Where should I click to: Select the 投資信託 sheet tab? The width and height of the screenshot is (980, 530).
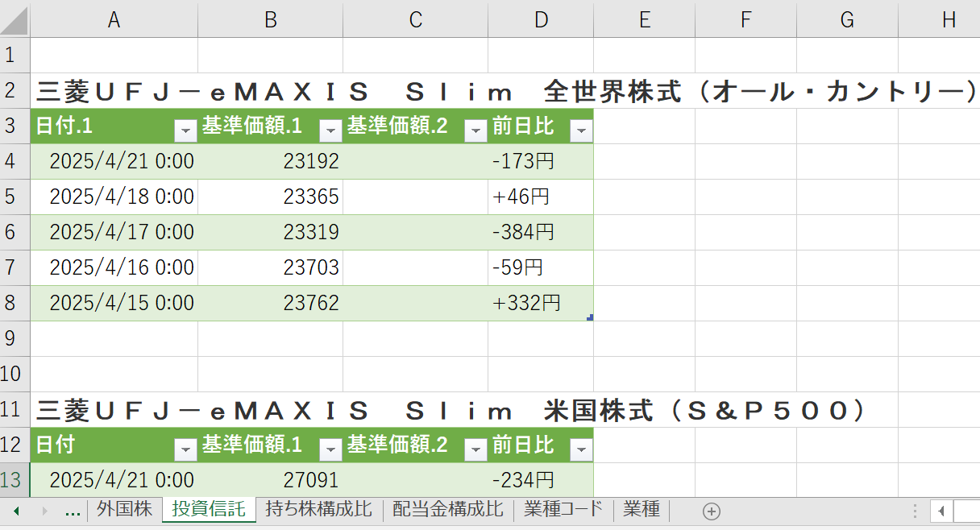click(x=209, y=509)
